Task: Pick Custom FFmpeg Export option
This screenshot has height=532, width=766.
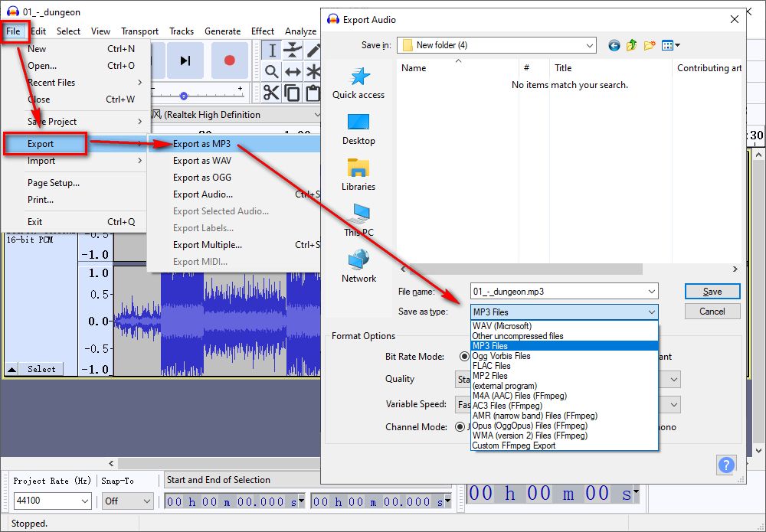Action: (x=565, y=446)
